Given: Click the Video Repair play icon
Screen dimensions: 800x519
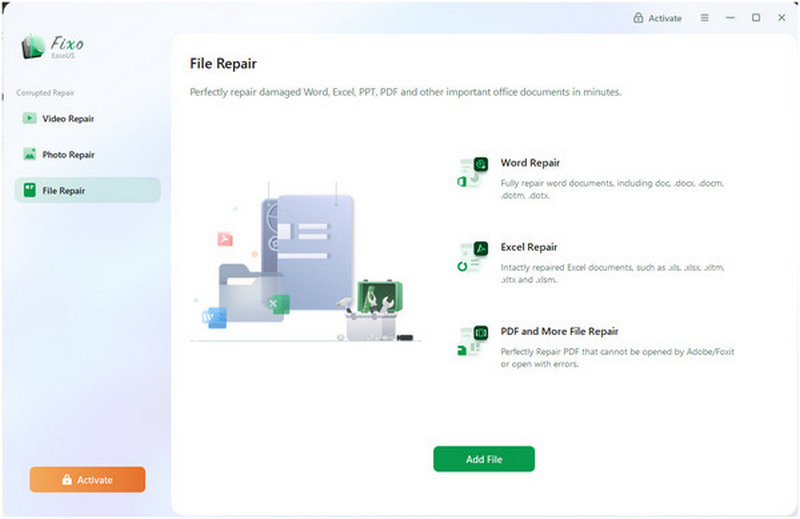Looking at the screenshot, I should pos(30,118).
